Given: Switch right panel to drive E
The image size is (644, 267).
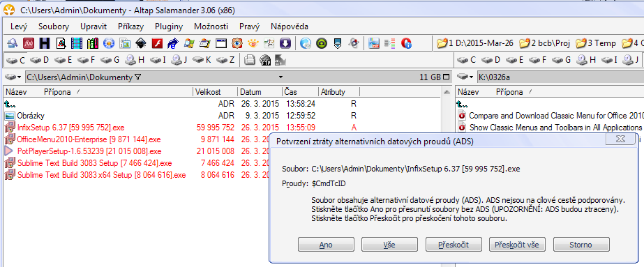Looking at the screenshot, I should click(x=515, y=60).
